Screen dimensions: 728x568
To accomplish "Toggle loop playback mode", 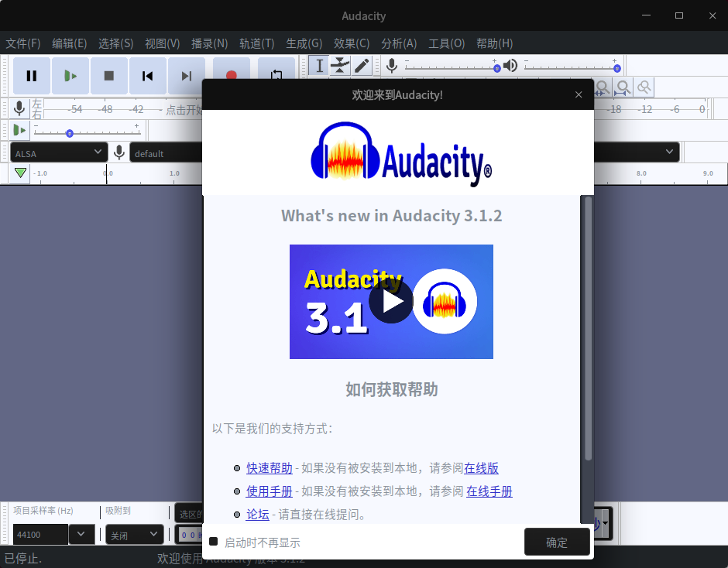I will coord(276,76).
